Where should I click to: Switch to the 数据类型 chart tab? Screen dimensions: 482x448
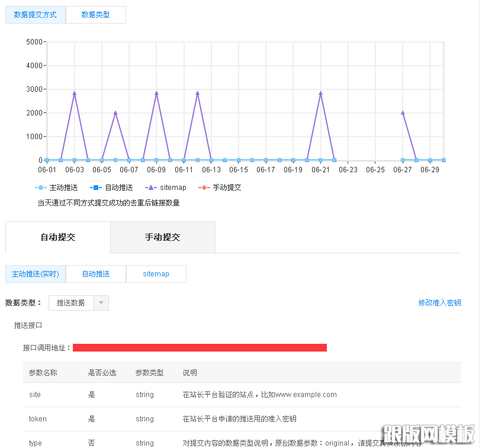point(95,15)
